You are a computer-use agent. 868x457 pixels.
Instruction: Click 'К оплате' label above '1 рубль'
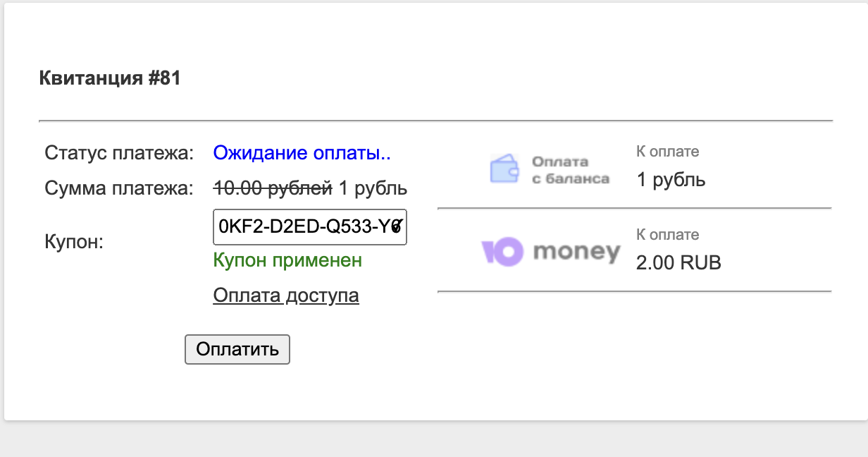tap(667, 152)
